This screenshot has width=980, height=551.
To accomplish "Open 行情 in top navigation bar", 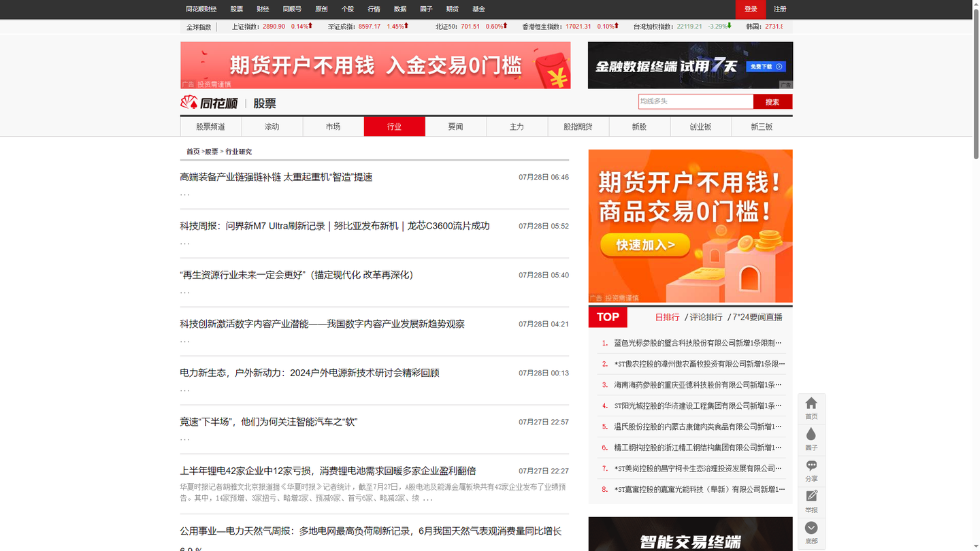I will point(374,10).
